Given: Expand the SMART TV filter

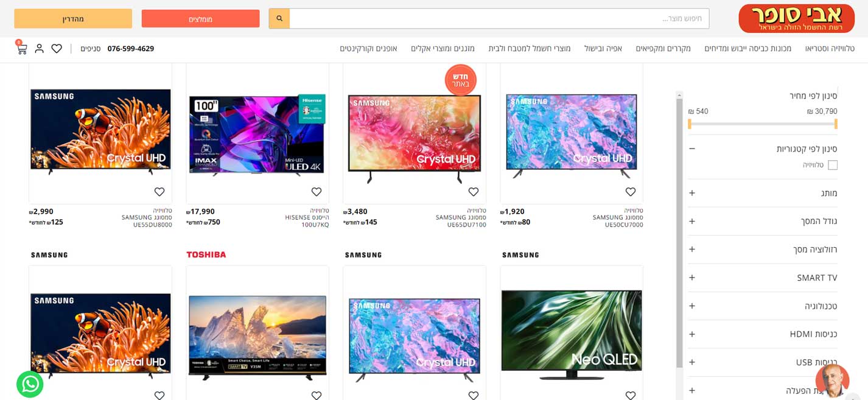Looking at the screenshot, I should (692, 278).
